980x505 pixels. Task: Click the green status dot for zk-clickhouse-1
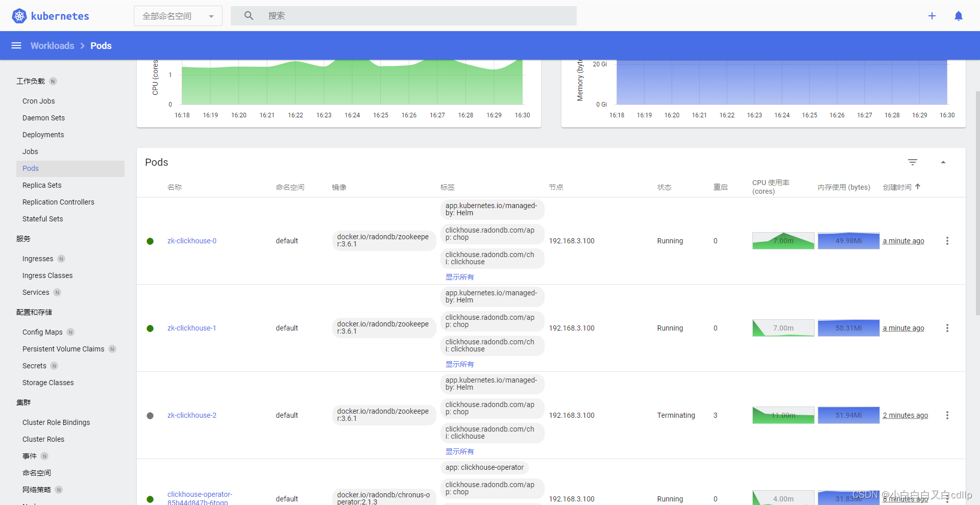[x=150, y=328]
